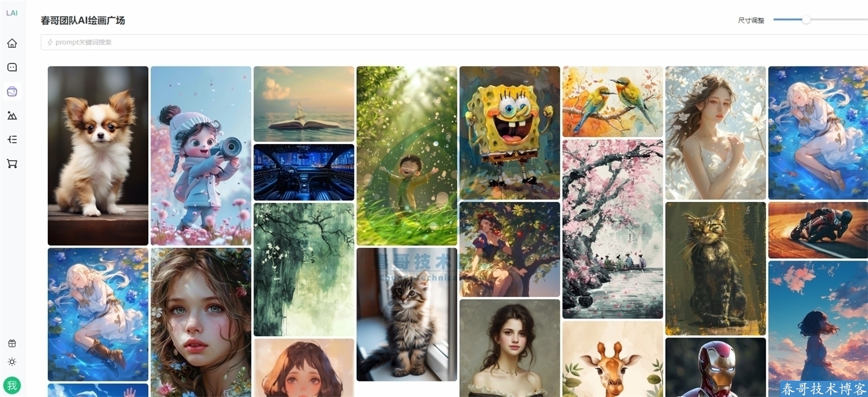868x397 pixels.
Task: Click the LAI logo at top-left
Action: [x=12, y=12]
